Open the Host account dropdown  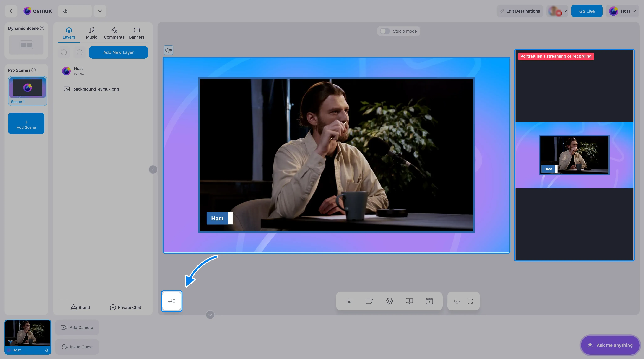coord(622,11)
